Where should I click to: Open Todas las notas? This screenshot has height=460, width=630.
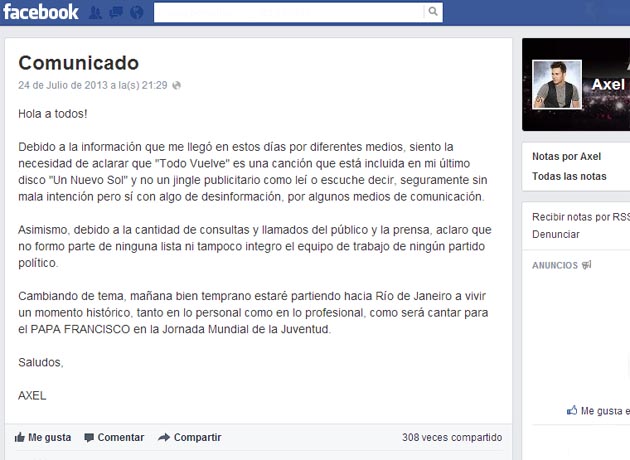click(x=569, y=176)
